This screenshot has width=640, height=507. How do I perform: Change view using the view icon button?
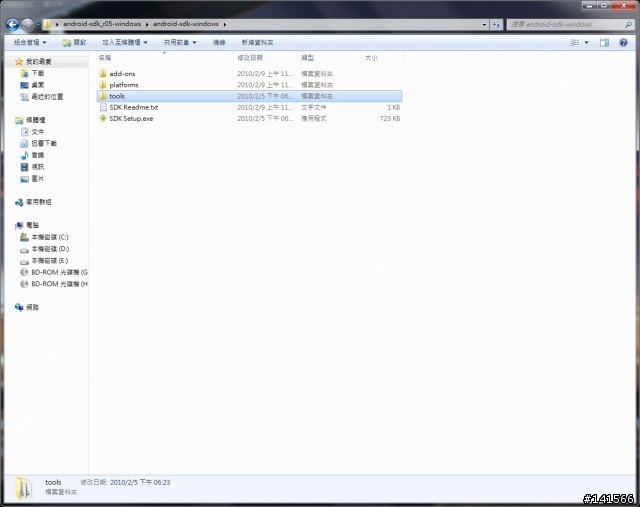[x=575, y=42]
